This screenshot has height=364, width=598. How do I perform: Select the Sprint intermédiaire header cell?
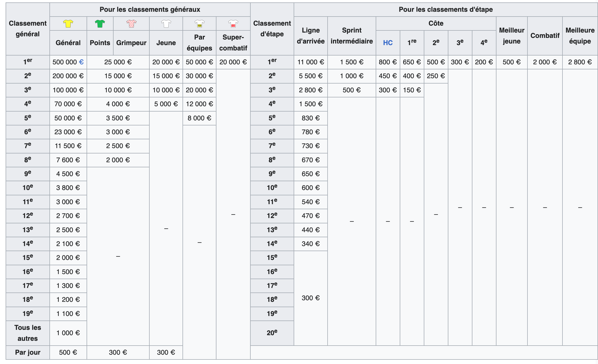(x=352, y=36)
